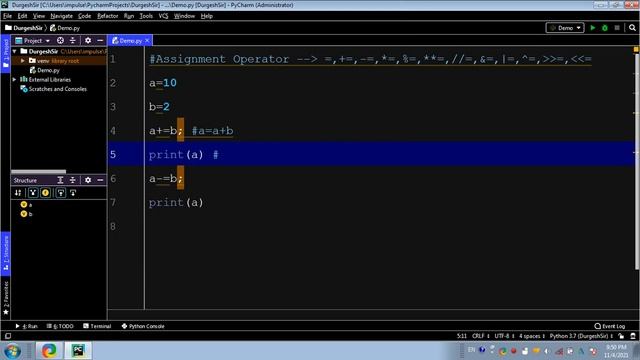Viewport: 640px width, 360px height.
Task: Select Scratches and Consoles node
Action: pyautogui.click(x=53, y=89)
